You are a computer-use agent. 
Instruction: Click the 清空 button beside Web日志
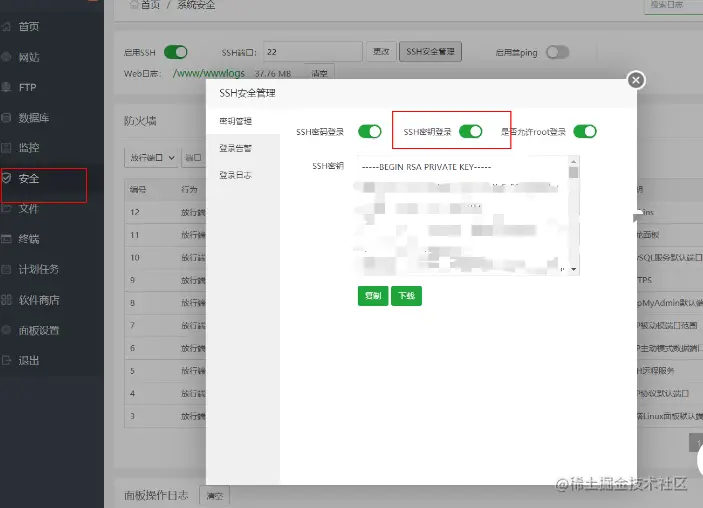pos(319,73)
